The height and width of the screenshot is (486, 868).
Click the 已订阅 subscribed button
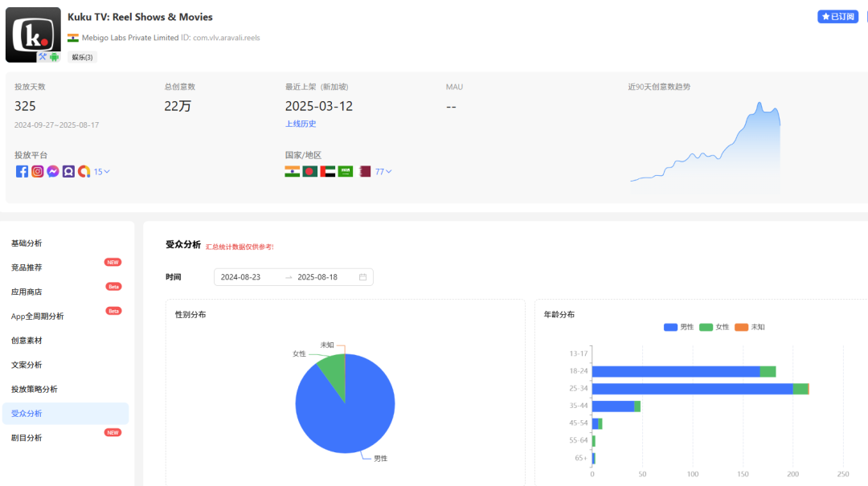[837, 17]
